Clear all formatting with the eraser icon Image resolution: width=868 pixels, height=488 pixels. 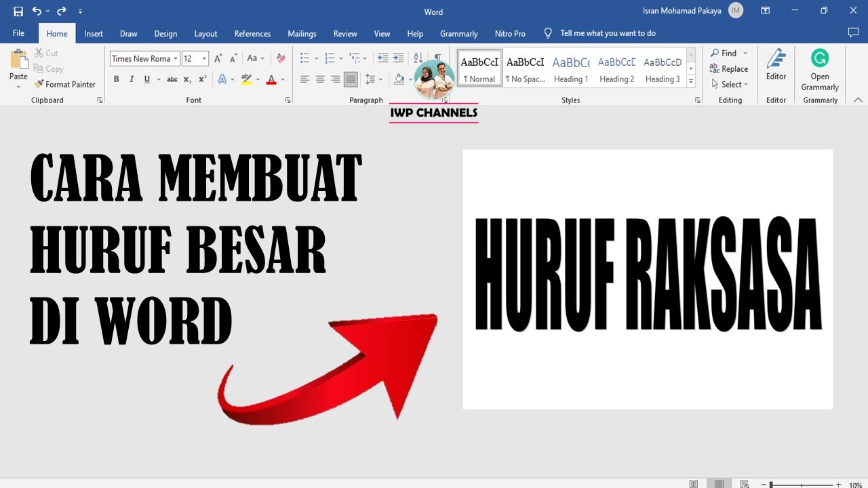[281, 58]
